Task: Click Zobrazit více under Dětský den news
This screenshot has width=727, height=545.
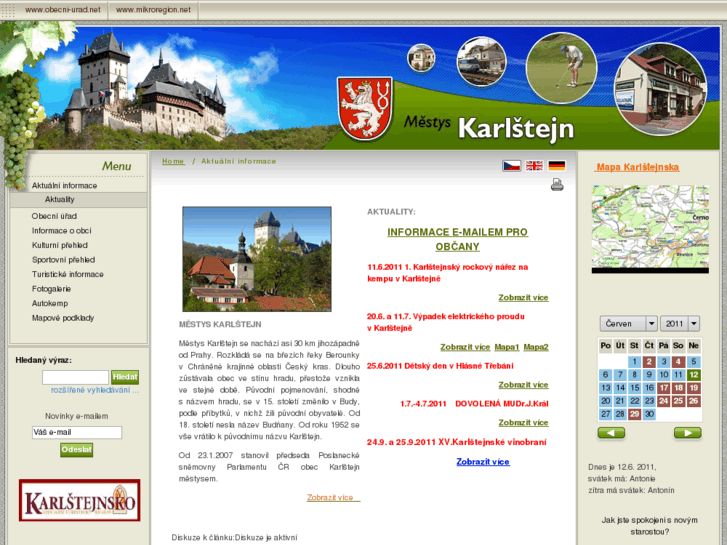Action: click(523, 385)
